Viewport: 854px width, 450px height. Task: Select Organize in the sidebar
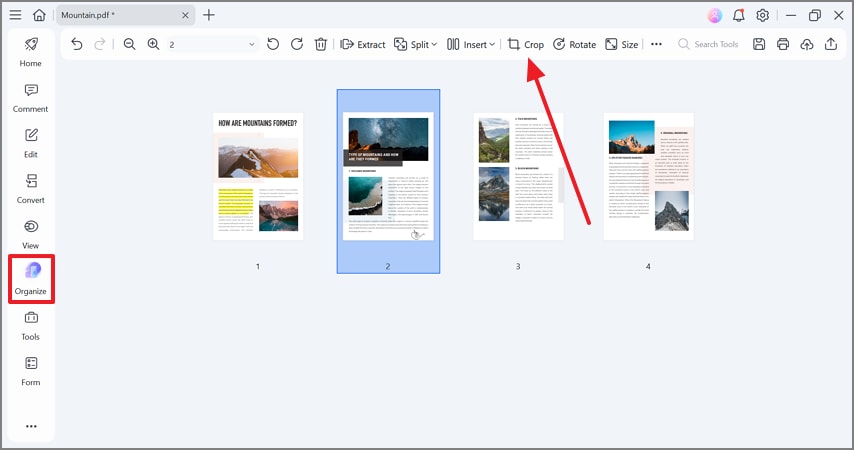[31, 279]
